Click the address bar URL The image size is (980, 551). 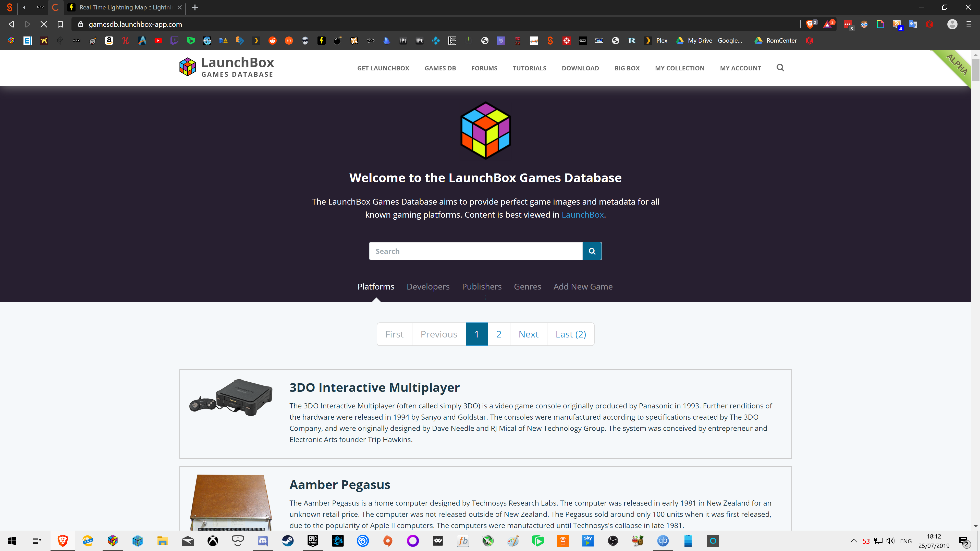135,24
